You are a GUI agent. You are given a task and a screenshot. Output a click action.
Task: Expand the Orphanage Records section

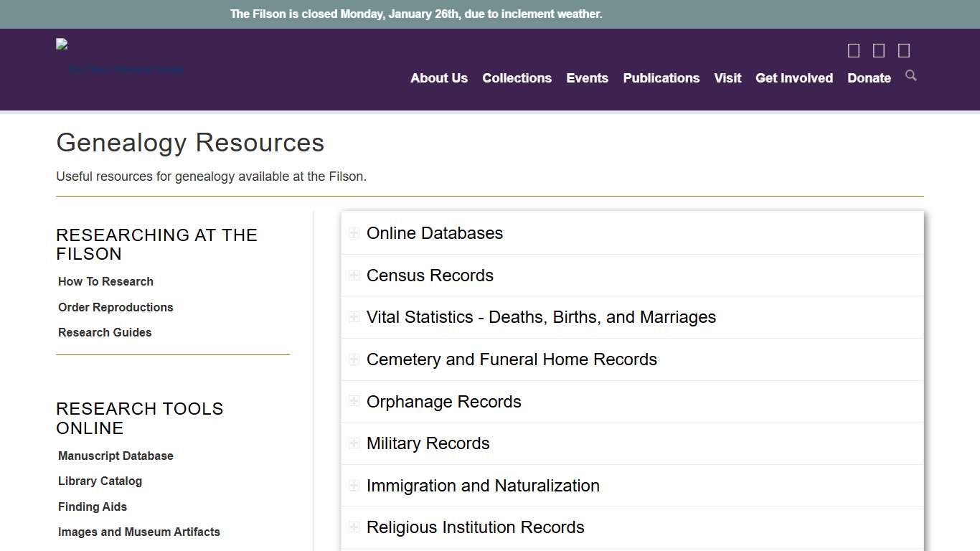(354, 401)
